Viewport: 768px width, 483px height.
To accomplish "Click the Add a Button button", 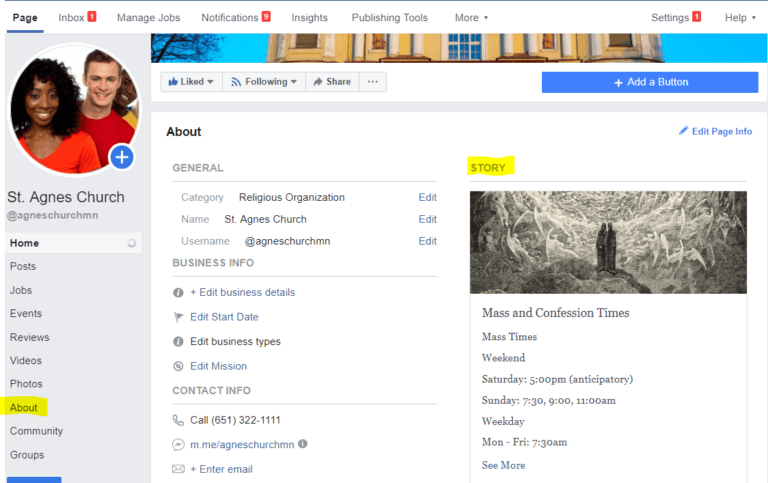I will [x=650, y=82].
